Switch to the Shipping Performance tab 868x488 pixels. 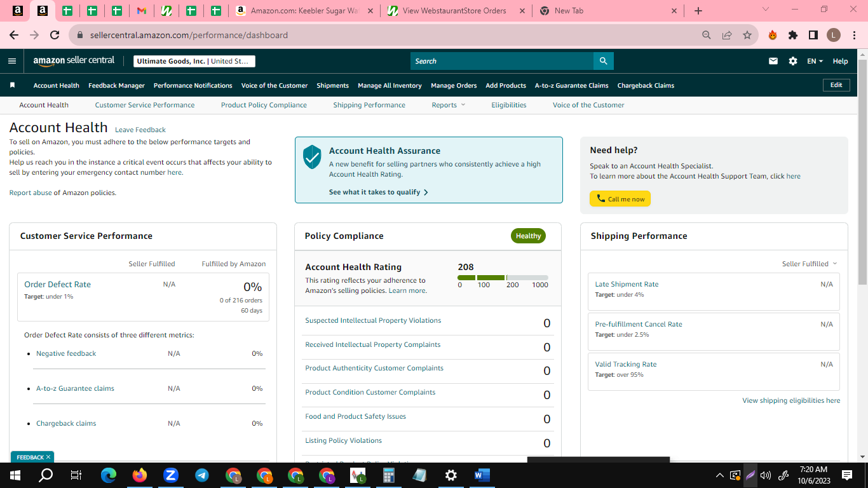369,105
